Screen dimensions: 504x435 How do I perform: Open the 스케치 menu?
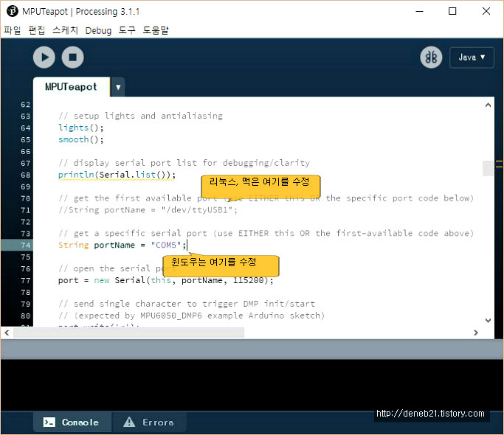click(x=65, y=30)
